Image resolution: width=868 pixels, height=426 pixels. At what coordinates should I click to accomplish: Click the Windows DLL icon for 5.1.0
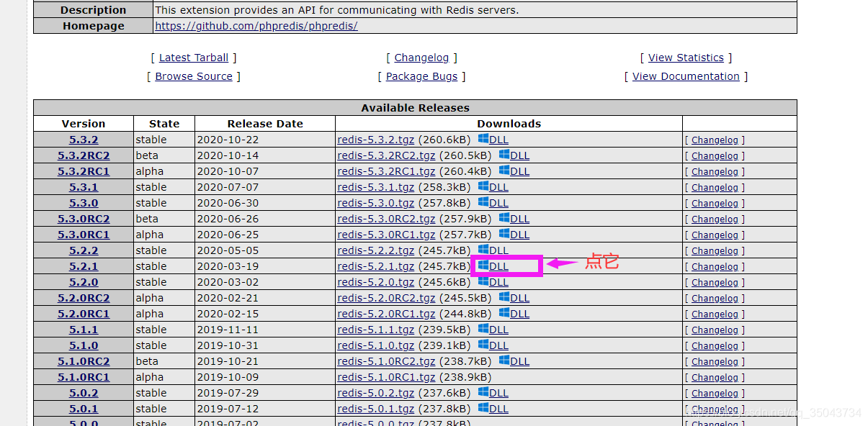[483, 345]
